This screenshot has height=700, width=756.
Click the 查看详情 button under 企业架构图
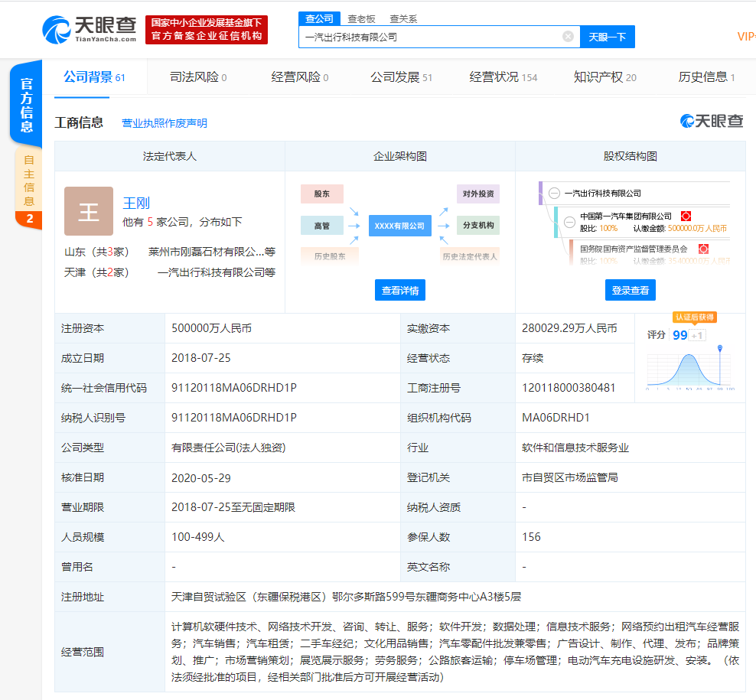pyautogui.click(x=399, y=290)
